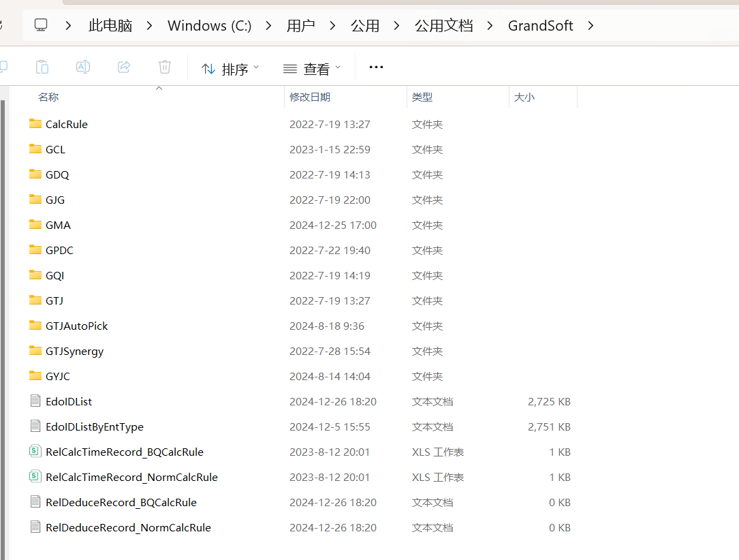
Task: Click the RelCalcTimeRecord_BQCalcRule spreadsheet icon
Action: pos(35,451)
